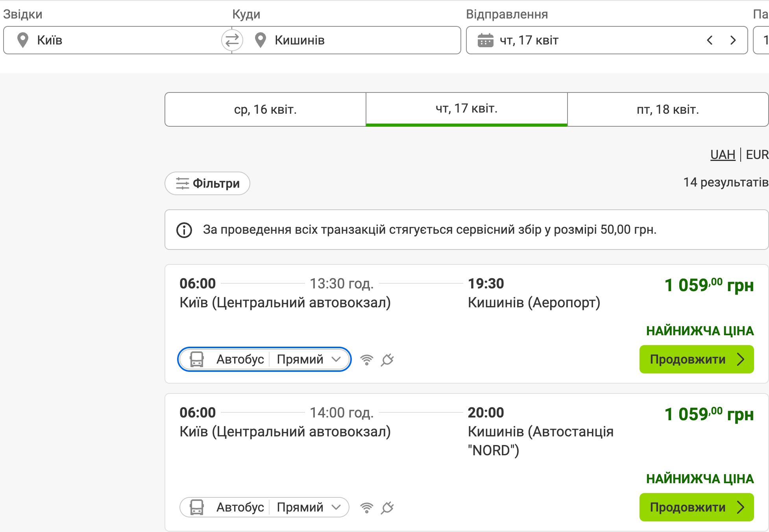The height and width of the screenshot is (532, 769).
Task: Click power outlet icon on 19:30 arrival trip
Action: 387,360
